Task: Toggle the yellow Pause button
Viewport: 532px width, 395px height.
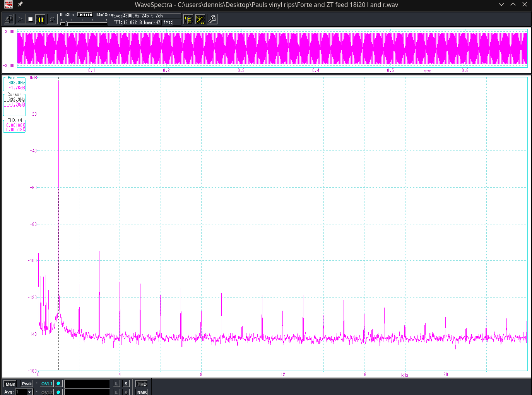Action: click(x=41, y=19)
